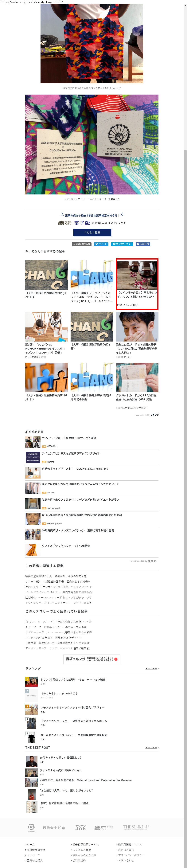Click もっとみる beside ランキング
Image resolution: width=187 pixels, height=868 pixels.
point(152,669)
